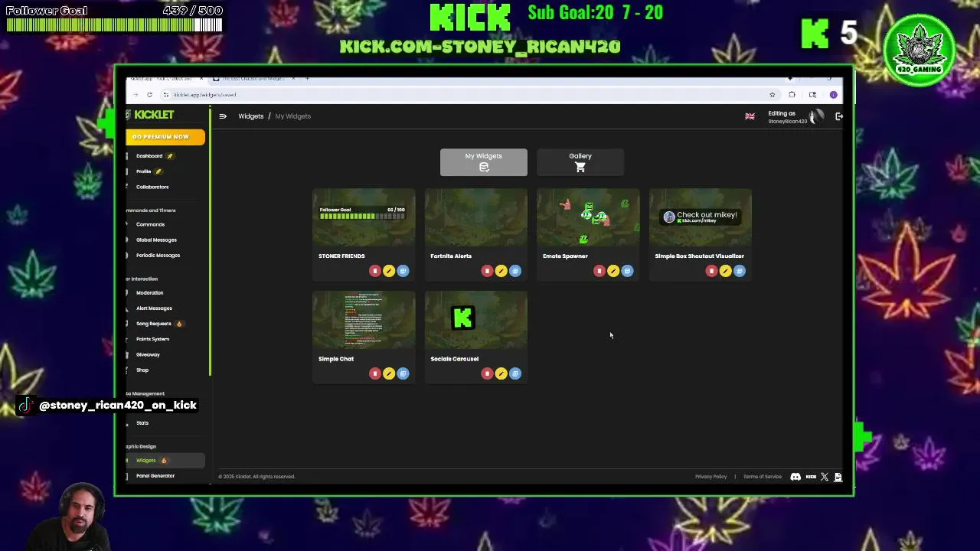980x551 pixels.
Task: Delete the Socials Carousel widget
Action: pyautogui.click(x=487, y=373)
